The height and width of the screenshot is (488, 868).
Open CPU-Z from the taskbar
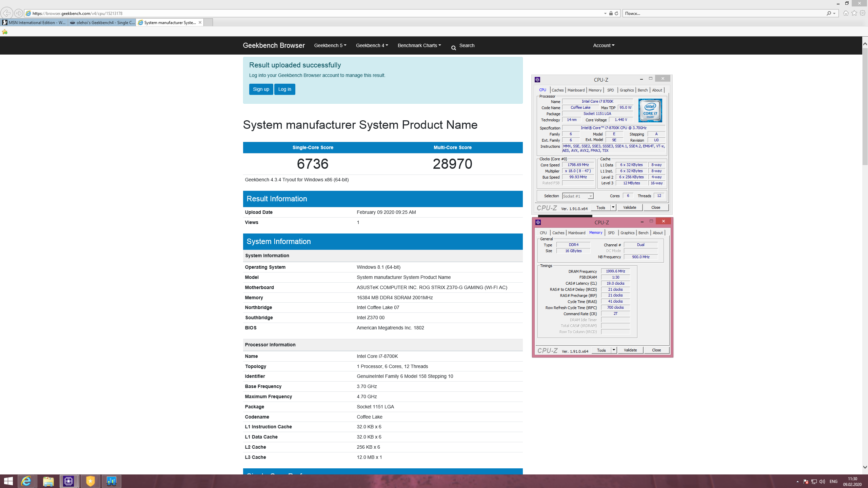(x=69, y=481)
